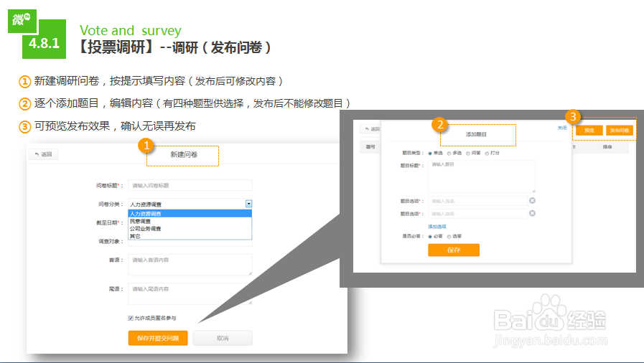Image resolution: width=644 pixels, height=363 pixels.
Task: Click into the 首语 text area
Action: coord(190,265)
